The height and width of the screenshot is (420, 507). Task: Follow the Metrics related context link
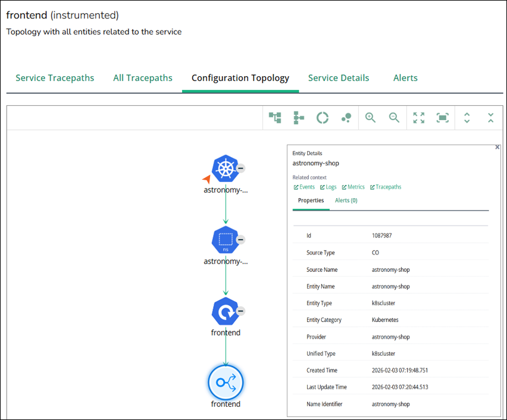pyautogui.click(x=353, y=187)
